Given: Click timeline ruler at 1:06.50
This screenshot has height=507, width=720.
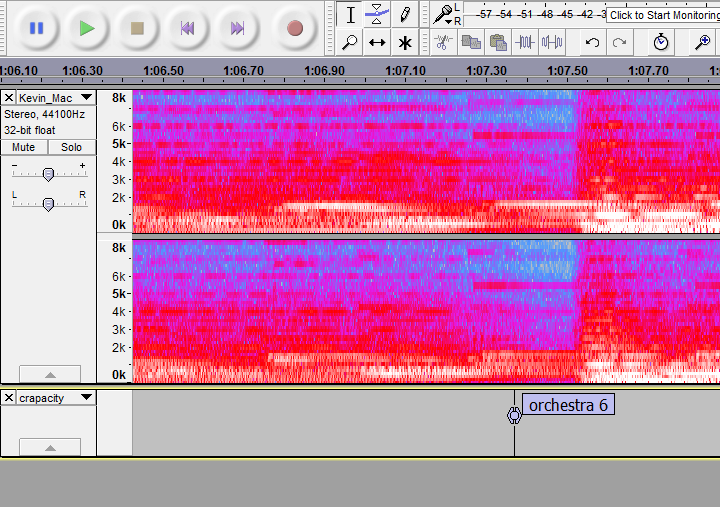Looking at the screenshot, I should [163, 71].
